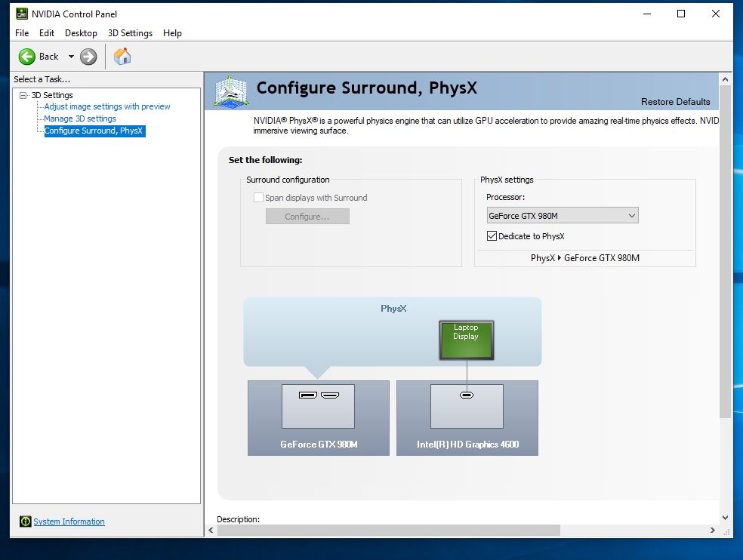Click the System Information icon
The image size is (743, 560).
(26, 522)
